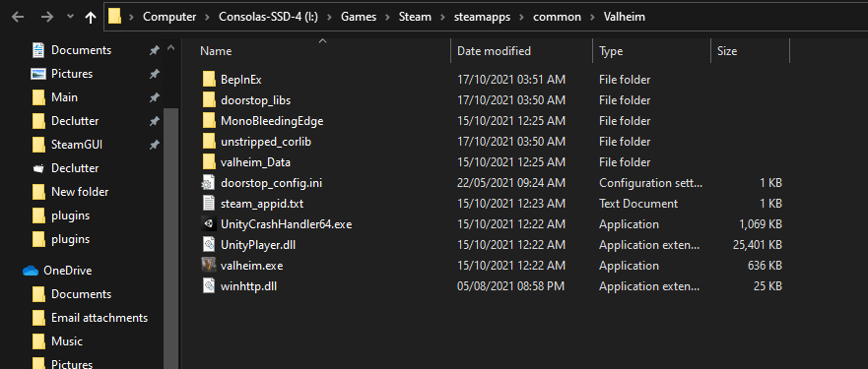The height and width of the screenshot is (369, 868).
Task: Click the UnityCrashHandler64.exe Unity icon
Action: [x=208, y=224]
